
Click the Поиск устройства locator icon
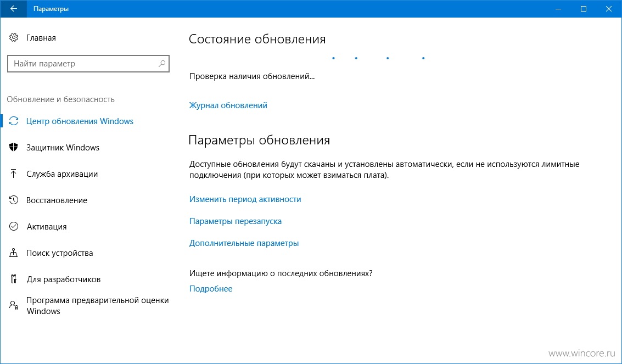pyautogui.click(x=14, y=253)
